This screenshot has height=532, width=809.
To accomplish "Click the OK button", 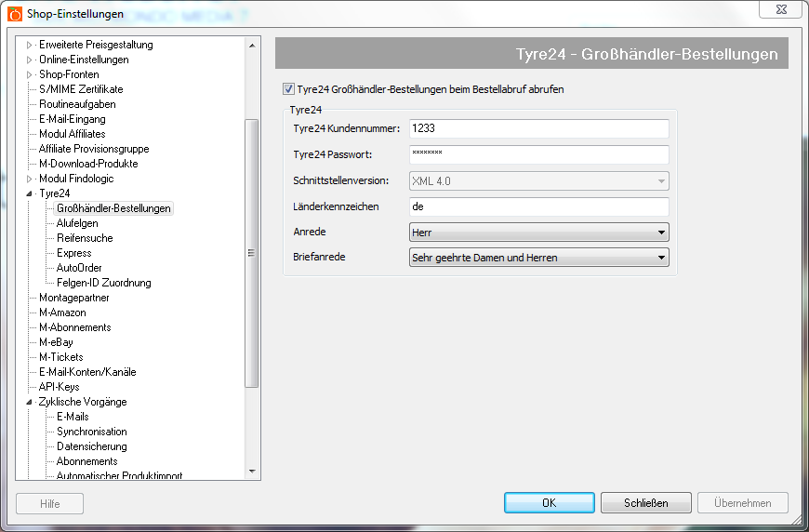I will [x=549, y=503].
